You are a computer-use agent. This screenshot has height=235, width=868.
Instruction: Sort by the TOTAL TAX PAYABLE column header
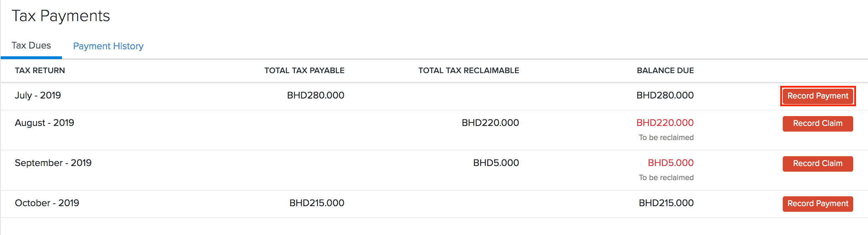[x=304, y=70]
